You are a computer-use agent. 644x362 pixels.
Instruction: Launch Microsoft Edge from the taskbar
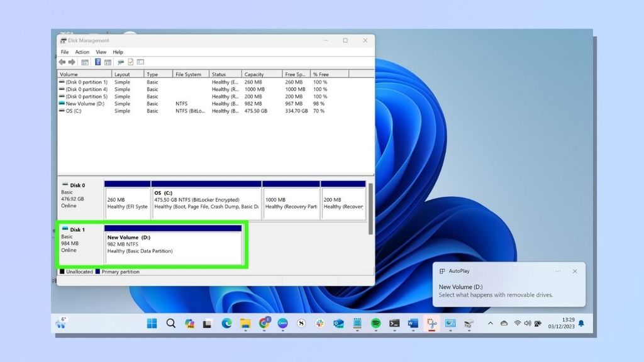point(226,324)
